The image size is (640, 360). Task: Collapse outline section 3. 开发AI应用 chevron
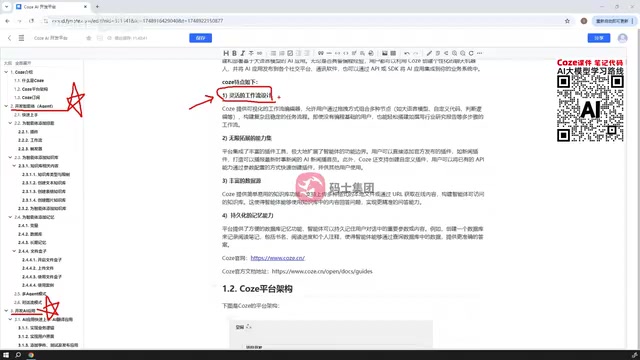(6, 311)
